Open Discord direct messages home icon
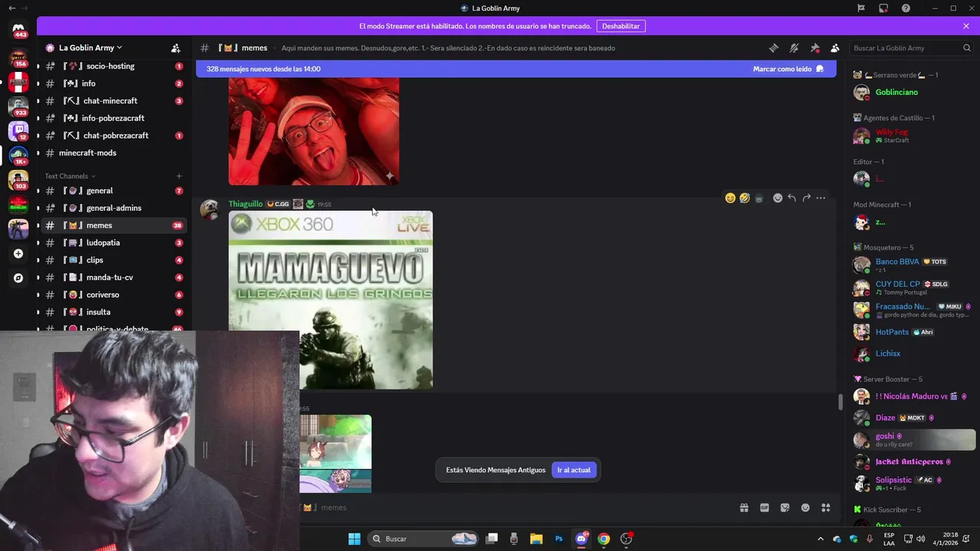 click(x=18, y=28)
